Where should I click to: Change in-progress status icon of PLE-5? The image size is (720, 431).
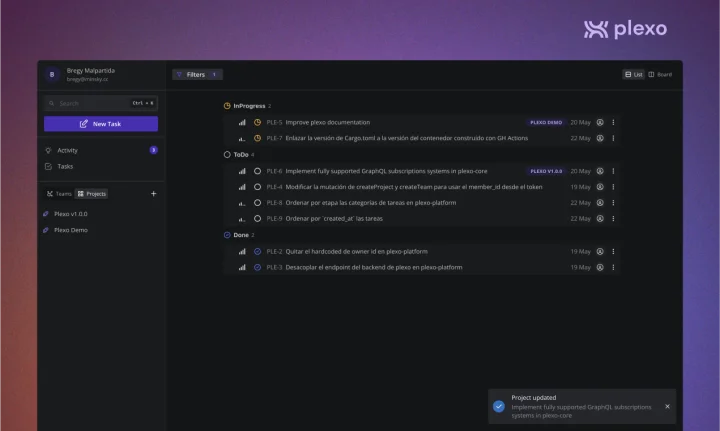(258, 123)
